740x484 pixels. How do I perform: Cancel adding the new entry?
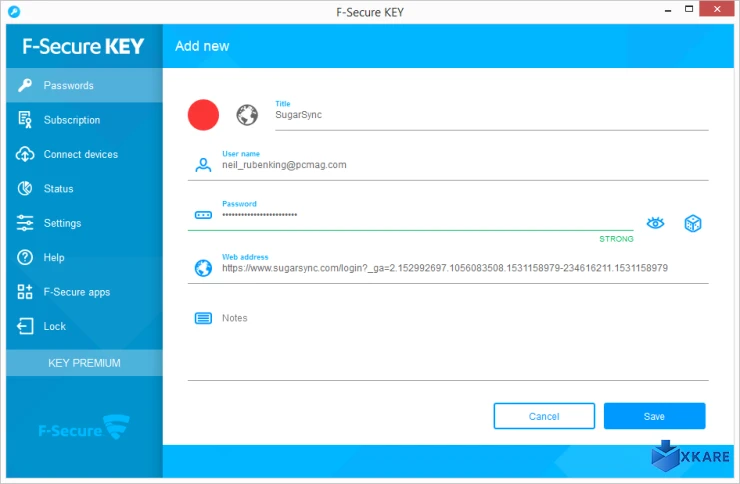click(x=544, y=416)
